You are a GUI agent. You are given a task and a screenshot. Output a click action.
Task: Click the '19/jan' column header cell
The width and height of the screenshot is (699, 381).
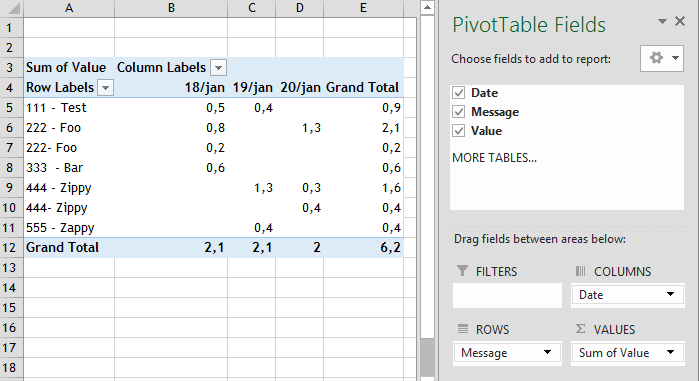(252, 87)
